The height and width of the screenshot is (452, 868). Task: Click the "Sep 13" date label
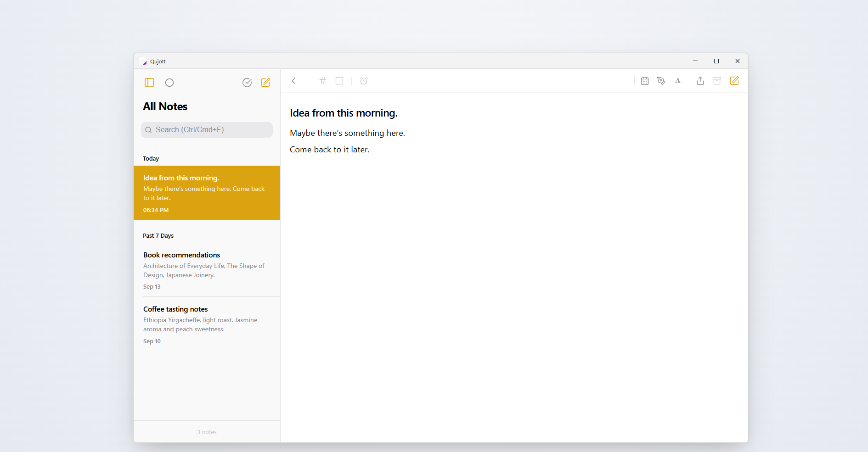coord(152,287)
